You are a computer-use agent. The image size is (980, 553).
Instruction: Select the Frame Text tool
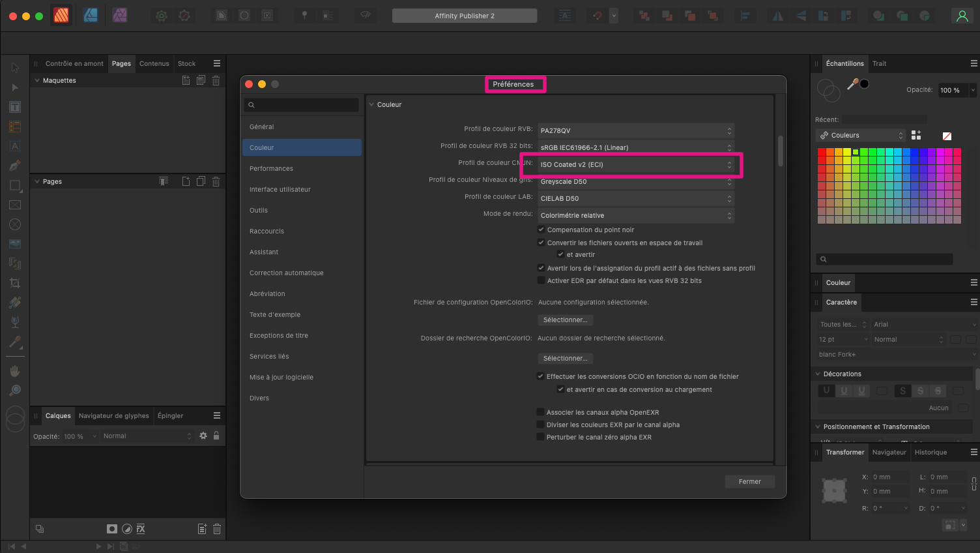tap(15, 107)
